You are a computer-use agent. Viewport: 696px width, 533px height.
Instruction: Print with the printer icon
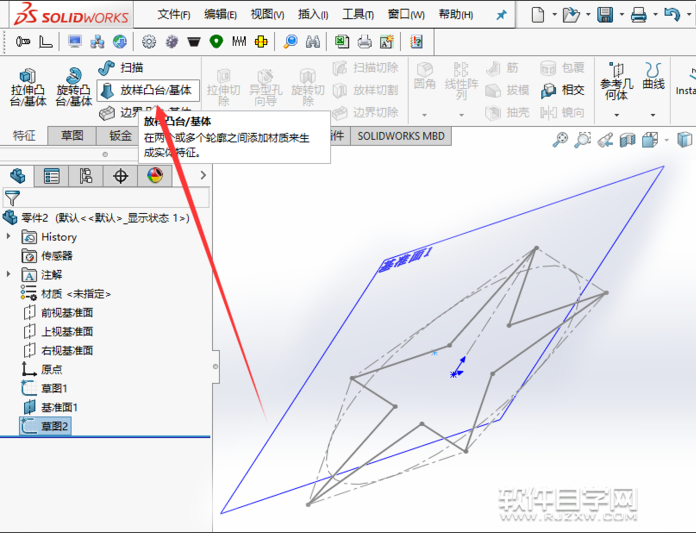pyautogui.click(x=639, y=15)
